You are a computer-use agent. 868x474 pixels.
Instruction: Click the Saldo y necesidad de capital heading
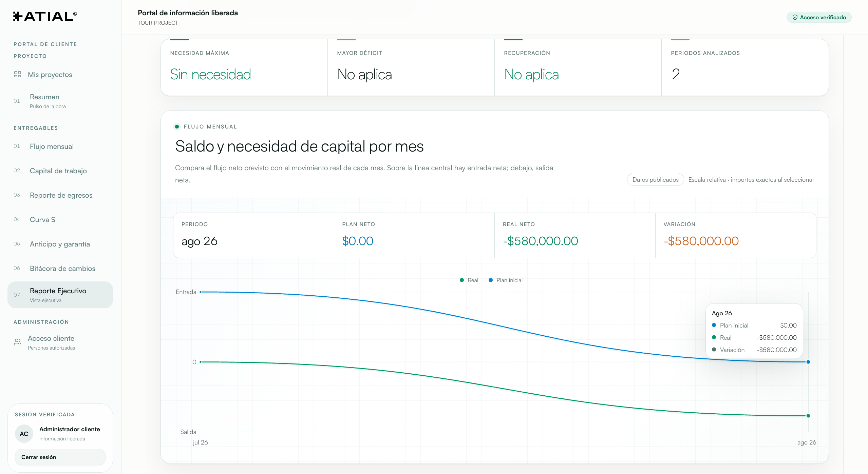tap(299, 146)
